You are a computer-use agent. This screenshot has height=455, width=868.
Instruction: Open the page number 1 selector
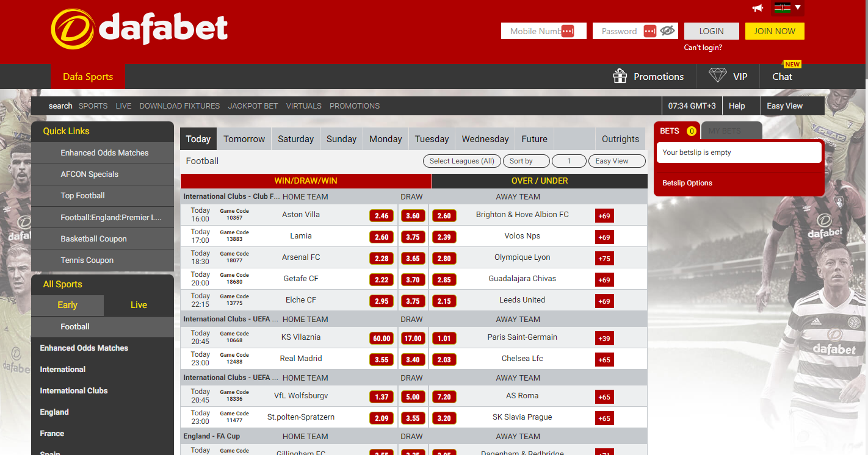[x=569, y=161]
